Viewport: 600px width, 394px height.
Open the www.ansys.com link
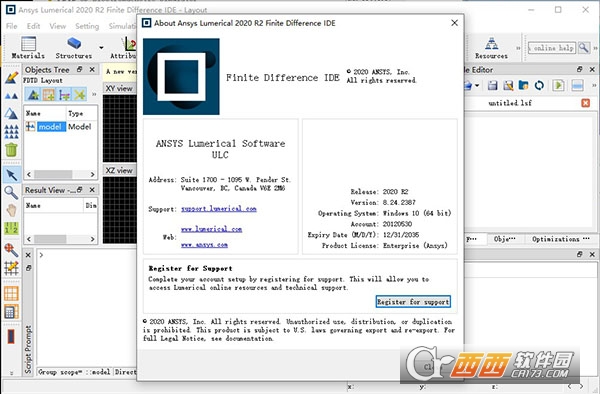(x=204, y=245)
